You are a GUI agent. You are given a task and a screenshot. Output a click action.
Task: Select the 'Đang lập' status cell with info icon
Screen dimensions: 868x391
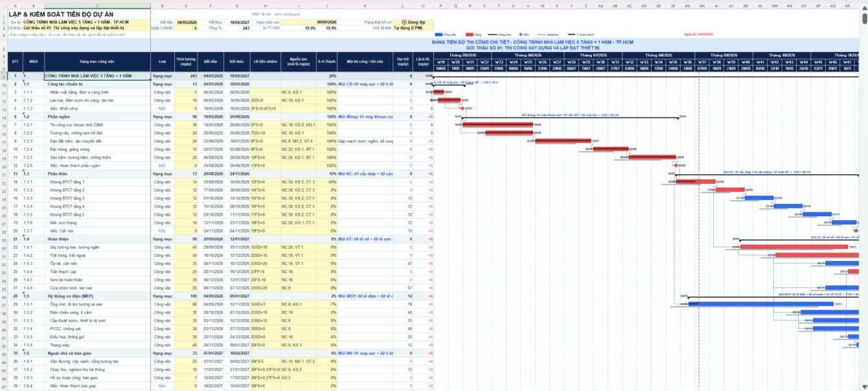[413, 22]
